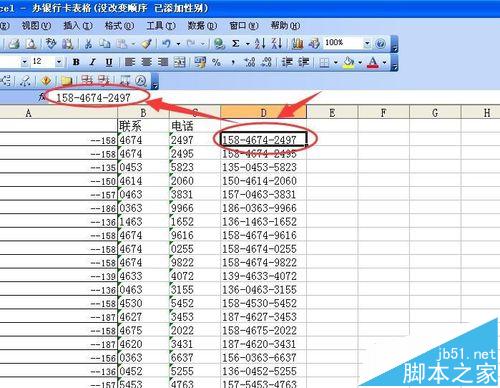This screenshot has width=500, height=388.
Task: Open the font name dropdown arrow
Action: tap(24, 62)
